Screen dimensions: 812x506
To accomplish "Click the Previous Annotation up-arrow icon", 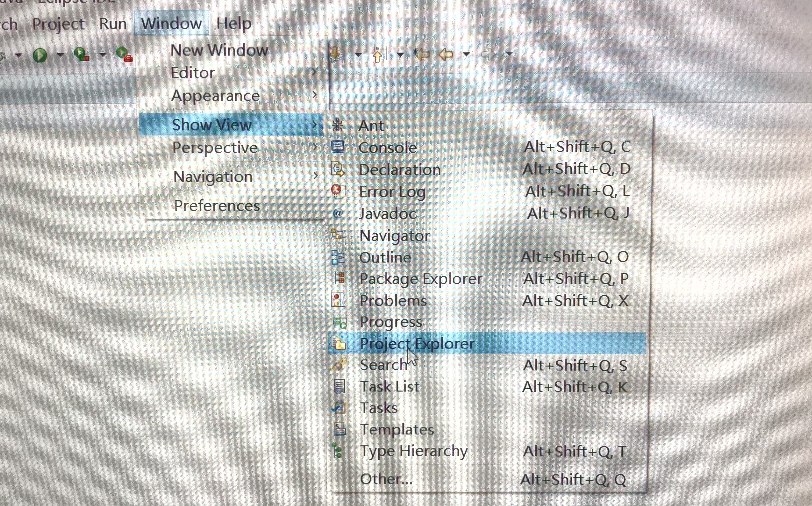I will (x=377, y=55).
